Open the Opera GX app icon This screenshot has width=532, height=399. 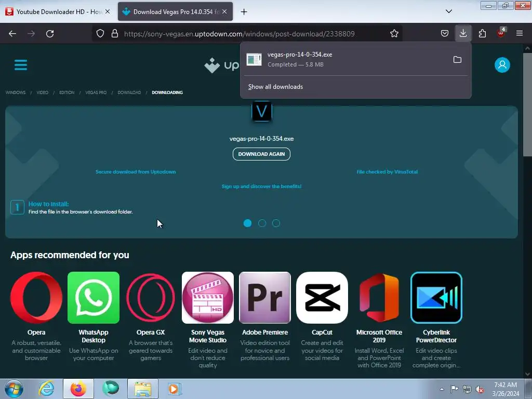click(151, 298)
